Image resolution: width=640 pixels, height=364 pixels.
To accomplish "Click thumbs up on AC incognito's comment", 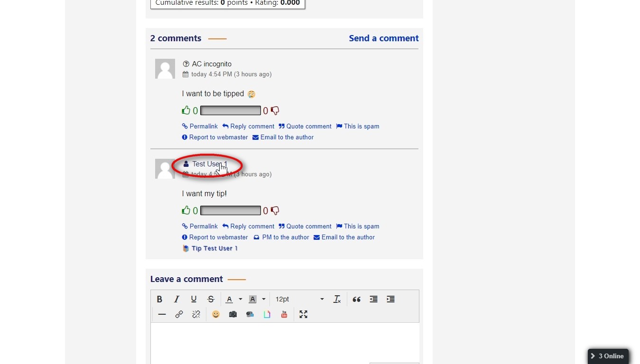I will coord(186,110).
